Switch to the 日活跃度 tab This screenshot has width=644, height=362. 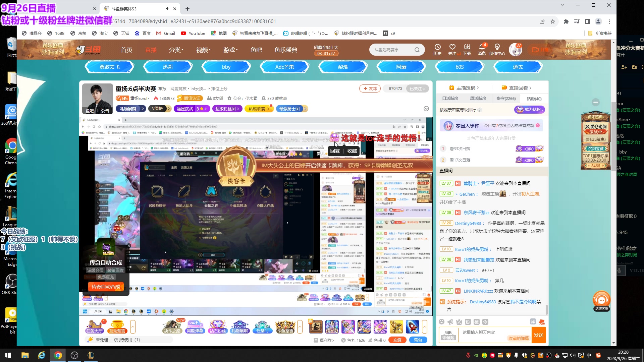450,98
